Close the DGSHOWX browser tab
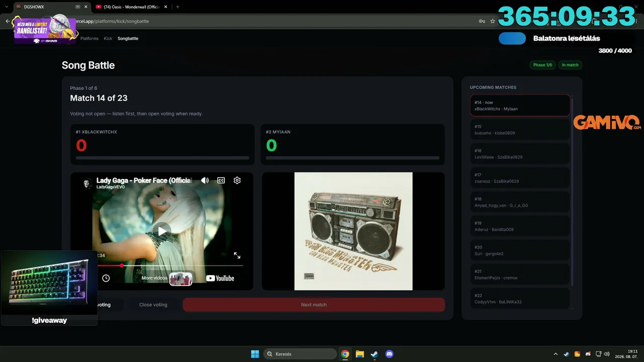644x362 pixels. pyautogui.click(x=86, y=7)
